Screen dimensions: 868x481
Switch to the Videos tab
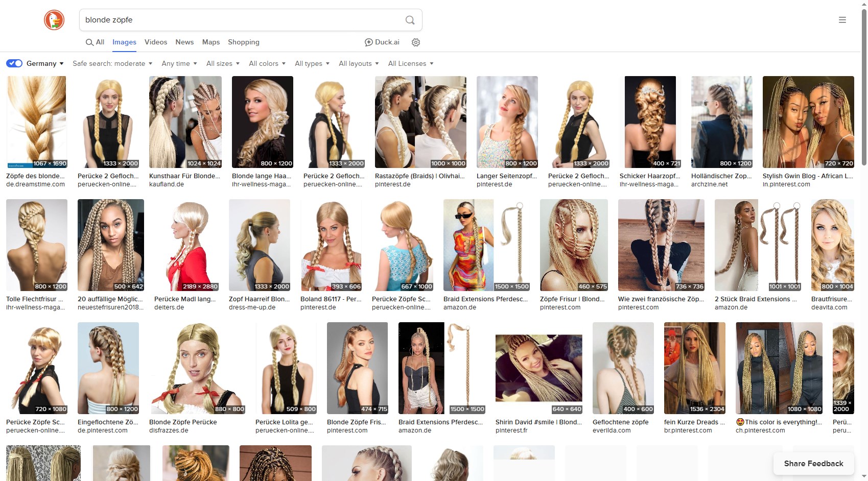[156, 42]
